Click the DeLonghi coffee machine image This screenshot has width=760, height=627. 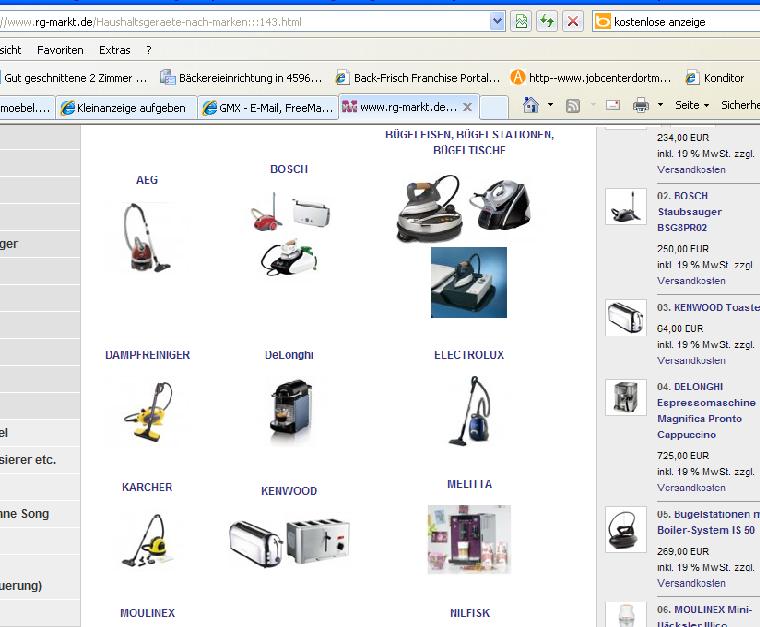coord(289,410)
